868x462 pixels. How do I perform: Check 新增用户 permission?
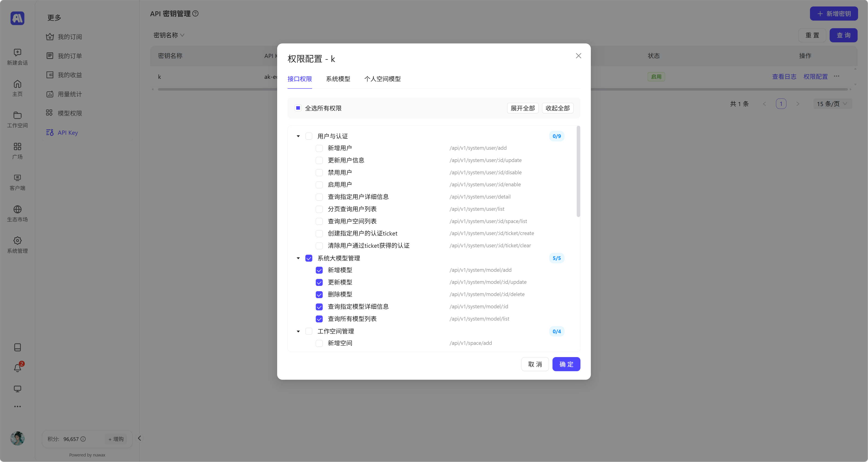[319, 148]
